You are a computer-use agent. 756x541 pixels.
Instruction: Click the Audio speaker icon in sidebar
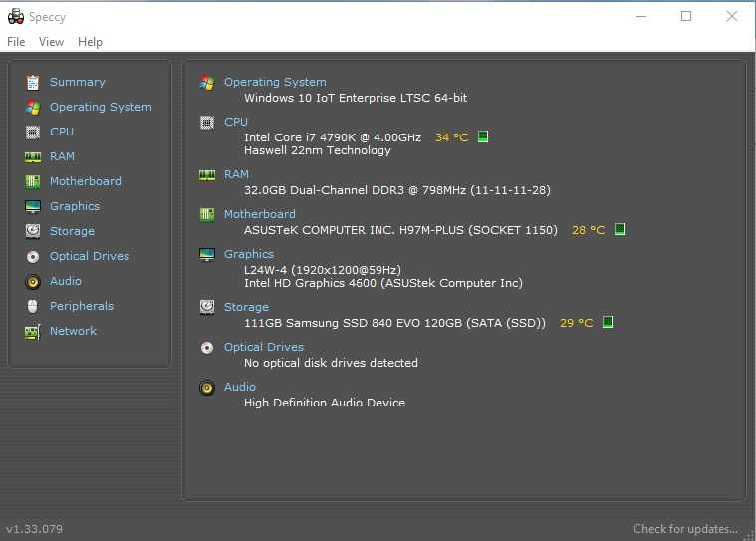33,282
